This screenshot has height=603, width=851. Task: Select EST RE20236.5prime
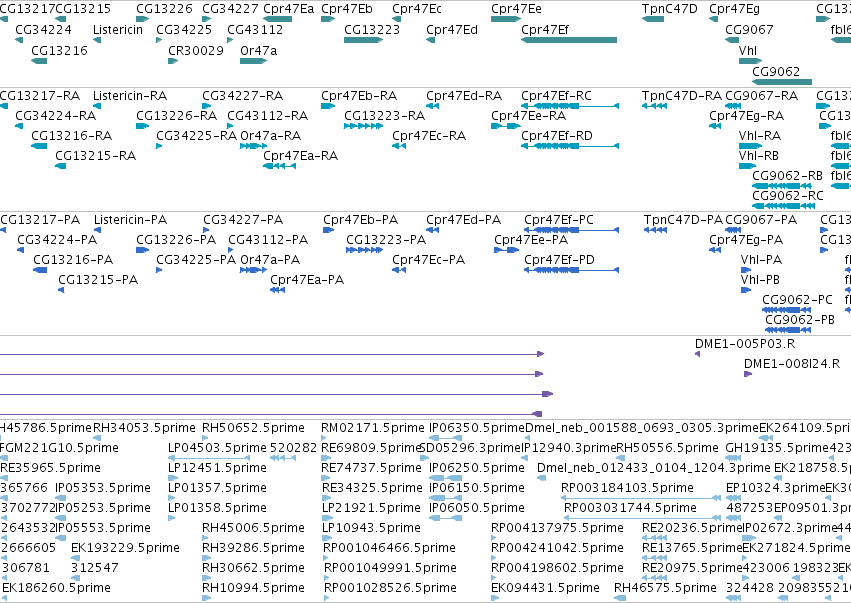[x=655, y=538]
